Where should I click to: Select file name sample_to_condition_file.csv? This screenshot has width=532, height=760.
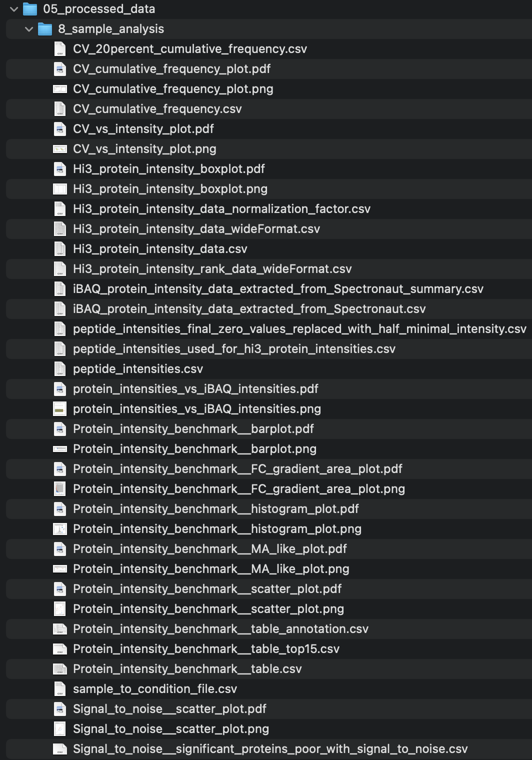(x=155, y=689)
